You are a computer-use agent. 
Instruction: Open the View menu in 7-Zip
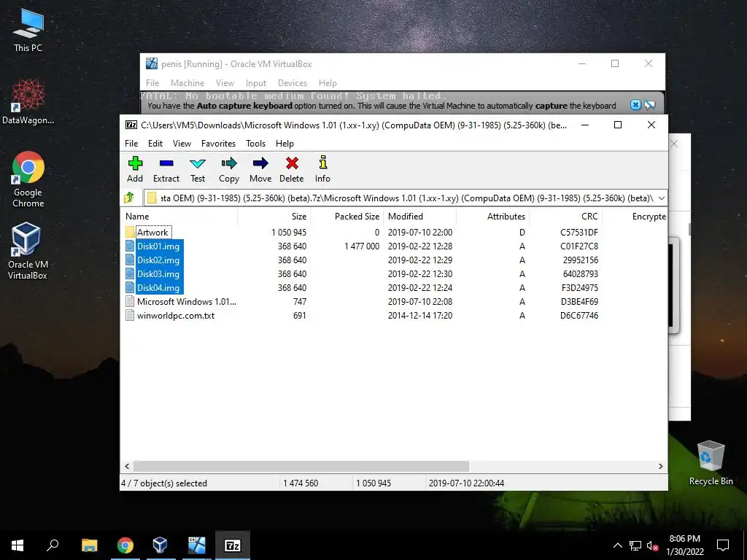click(182, 144)
